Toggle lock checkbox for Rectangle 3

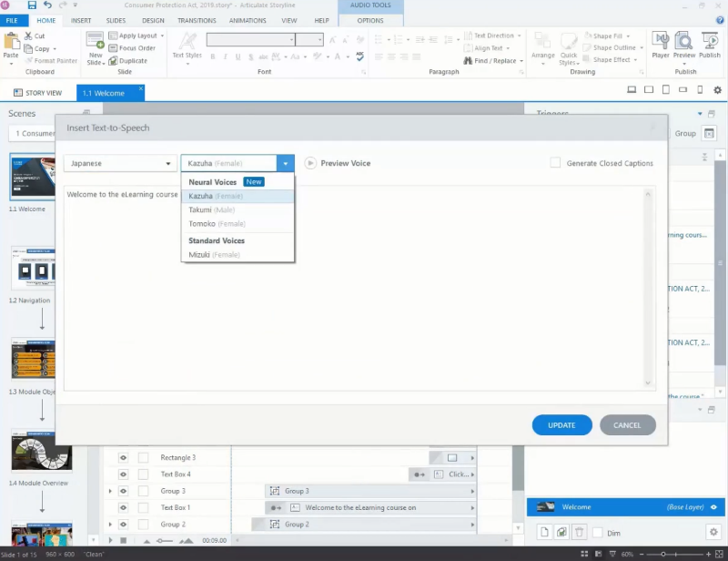point(144,458)
